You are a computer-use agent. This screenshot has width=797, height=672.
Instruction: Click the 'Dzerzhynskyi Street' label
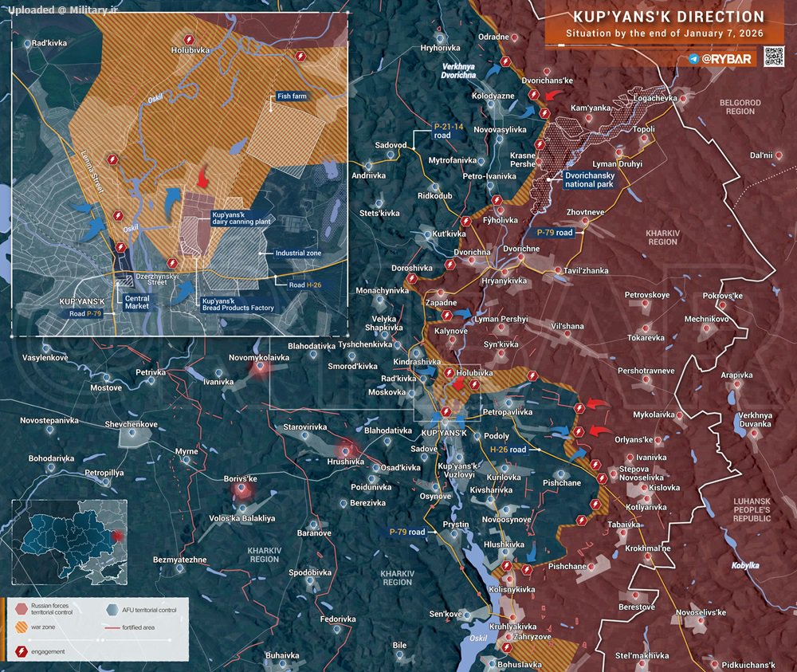[157, 278]
